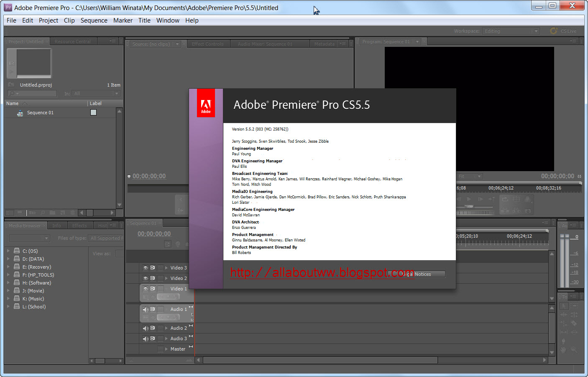Select the Hand tool
This screenshot has height=377, width=588.
[x=563, y=350]
